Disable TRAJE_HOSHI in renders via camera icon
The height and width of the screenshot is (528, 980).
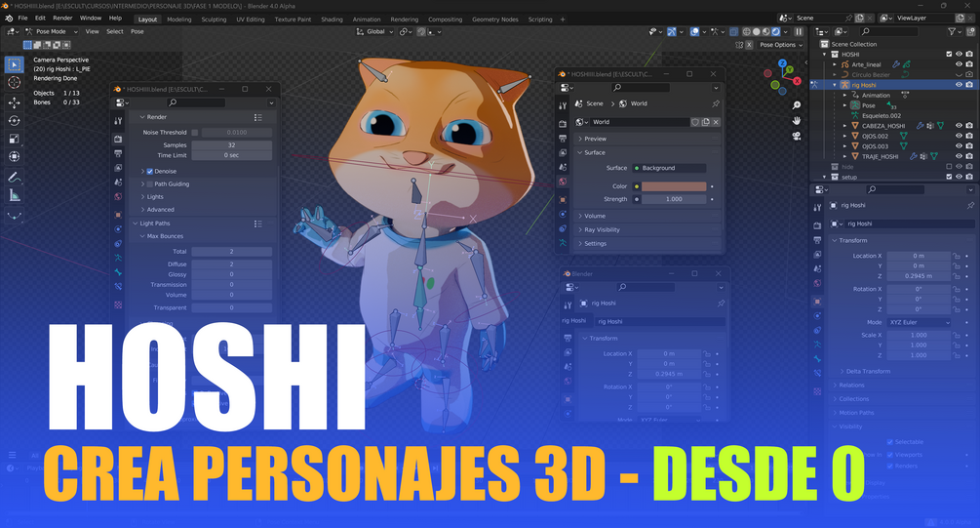[x=968, y=156]
